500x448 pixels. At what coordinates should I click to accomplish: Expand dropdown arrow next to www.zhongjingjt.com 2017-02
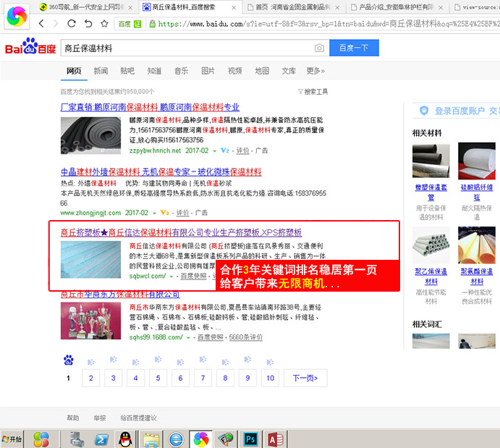pos(154,213)
